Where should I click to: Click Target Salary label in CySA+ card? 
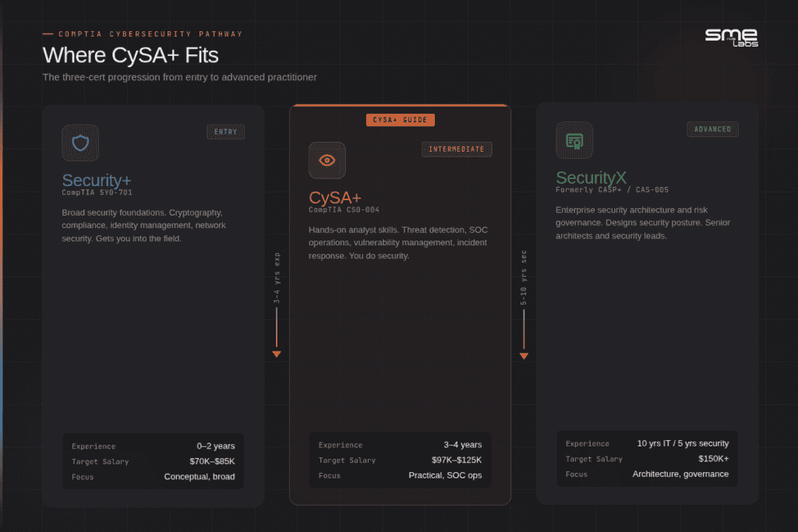(x=347, y=460)
